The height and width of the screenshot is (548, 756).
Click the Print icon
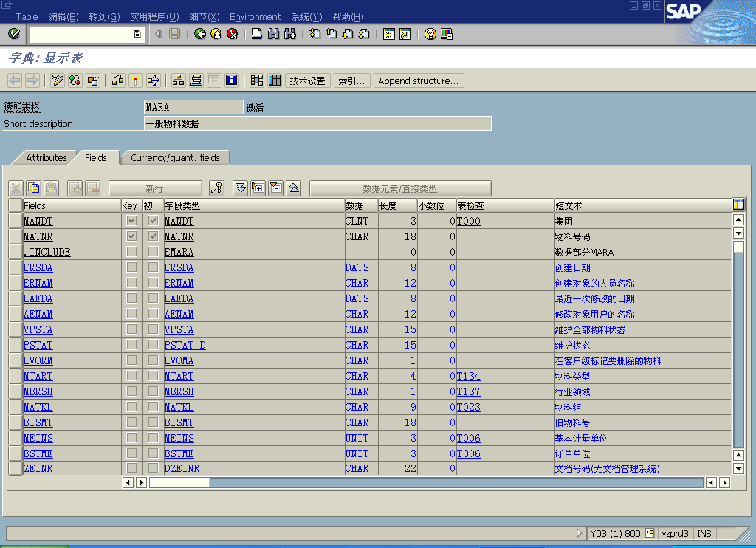tap(257, 34)
